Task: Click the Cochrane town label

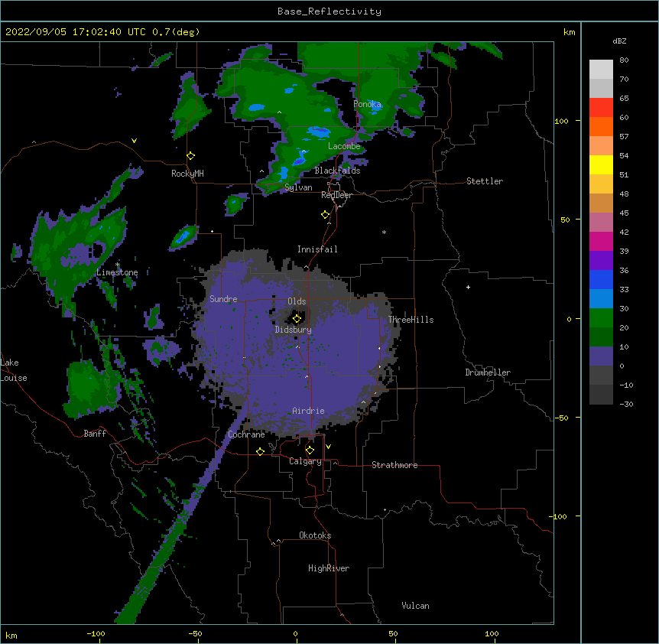Action: pos(246,434)
